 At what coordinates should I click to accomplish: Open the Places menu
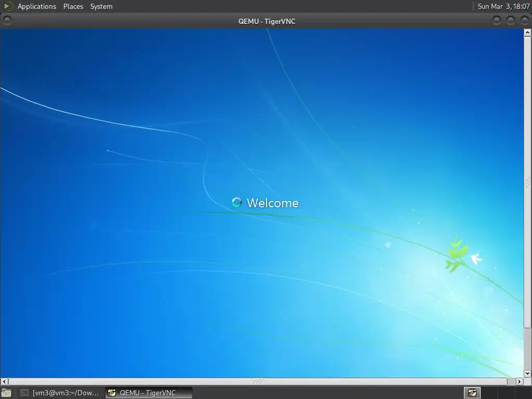coord(73,6)
